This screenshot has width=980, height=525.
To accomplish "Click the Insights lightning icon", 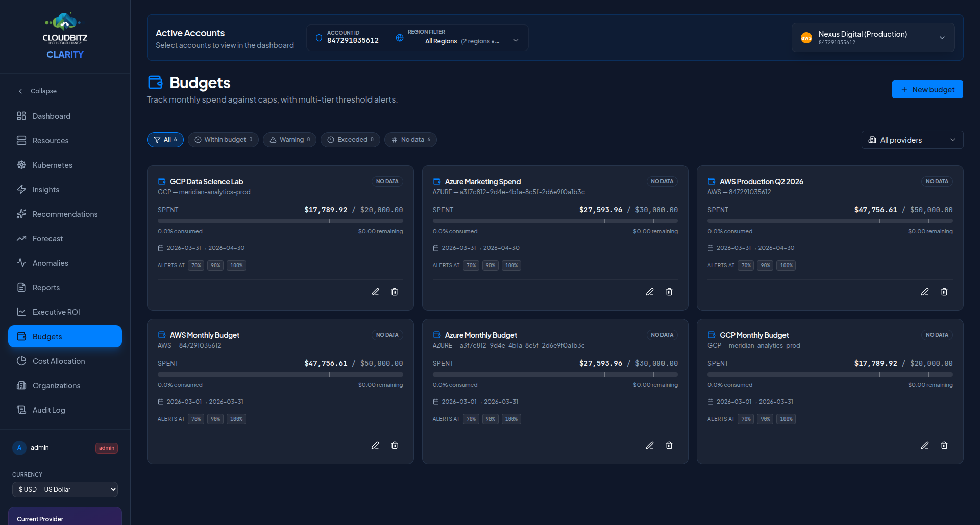I will tap(21, 189).
